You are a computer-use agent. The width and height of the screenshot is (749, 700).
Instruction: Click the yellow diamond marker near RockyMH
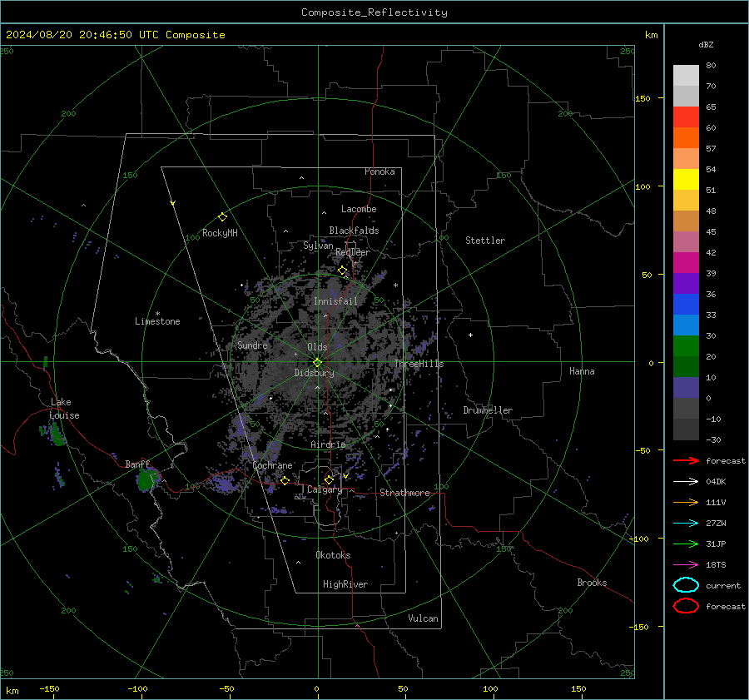click(222, 217)
